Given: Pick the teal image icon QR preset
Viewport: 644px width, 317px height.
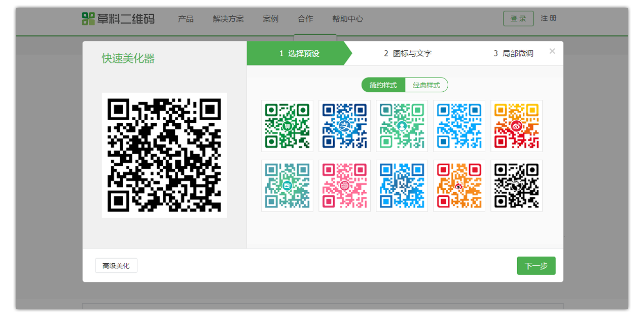Looking at the screenshot, I should [288, 186].
